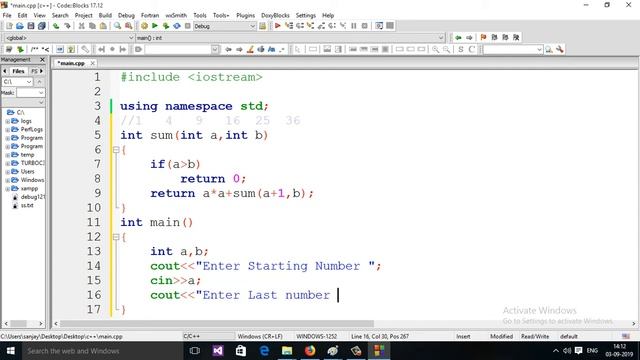Open the Settings menu
640x360 pixels.
click(306, 16)
